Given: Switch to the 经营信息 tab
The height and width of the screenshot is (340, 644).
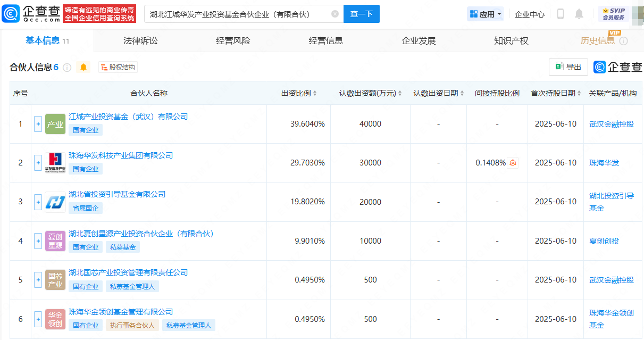Looking at the screenshot, I should point(326,41).
